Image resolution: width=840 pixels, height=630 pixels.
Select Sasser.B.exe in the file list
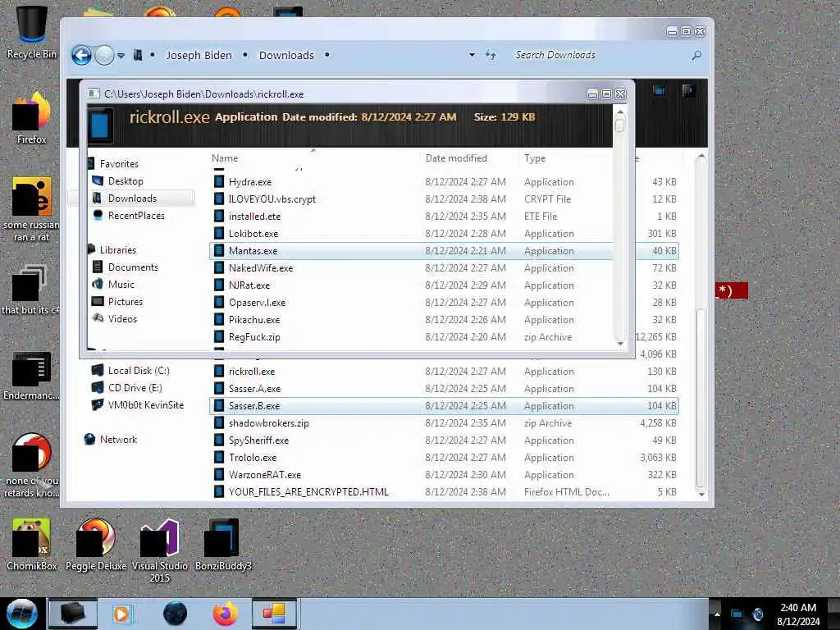pos(254,405)
